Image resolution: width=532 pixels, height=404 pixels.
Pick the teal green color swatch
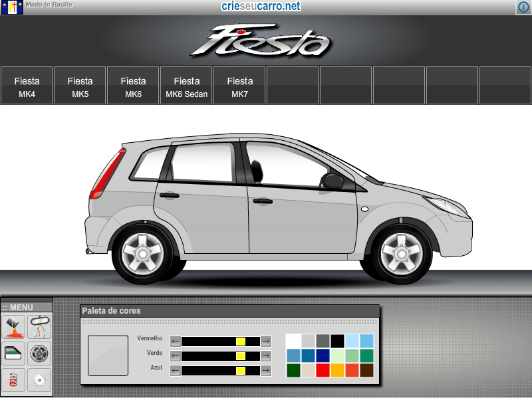coord(366,356)
